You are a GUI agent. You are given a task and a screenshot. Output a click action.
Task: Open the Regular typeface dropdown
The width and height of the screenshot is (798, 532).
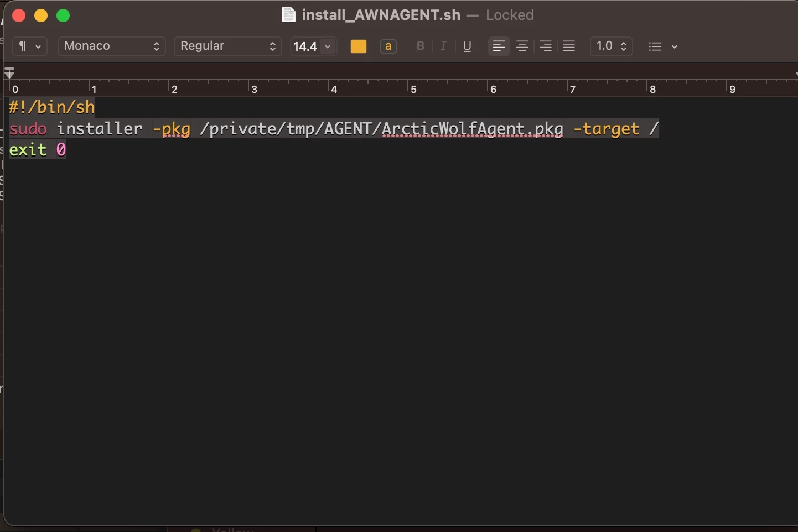click(x=228, y=46)
